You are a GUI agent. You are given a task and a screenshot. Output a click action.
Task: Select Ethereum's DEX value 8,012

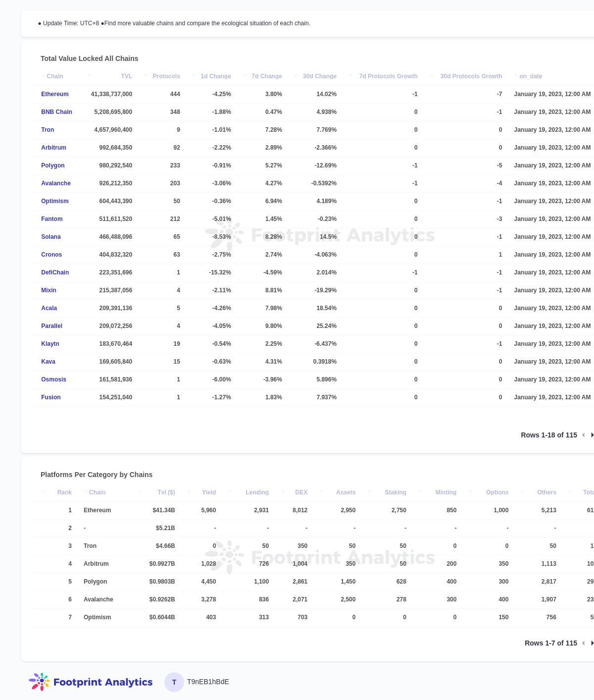click(x=300, y=510)
